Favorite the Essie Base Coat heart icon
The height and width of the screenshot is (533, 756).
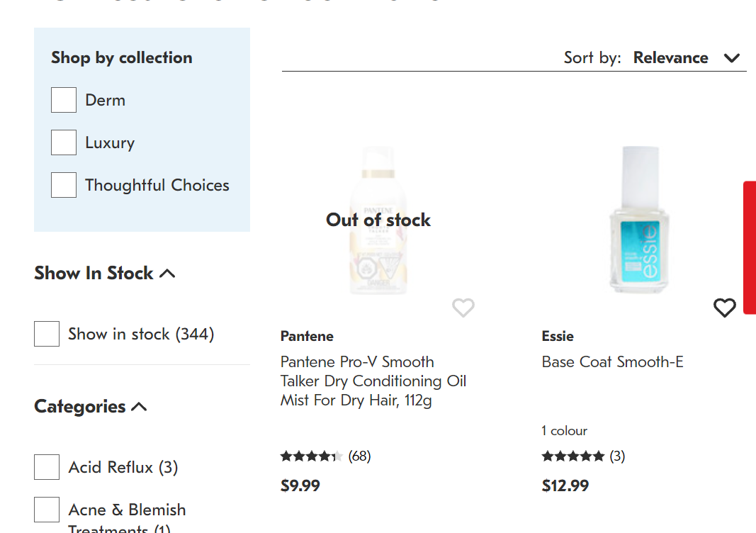click(724, 308)
